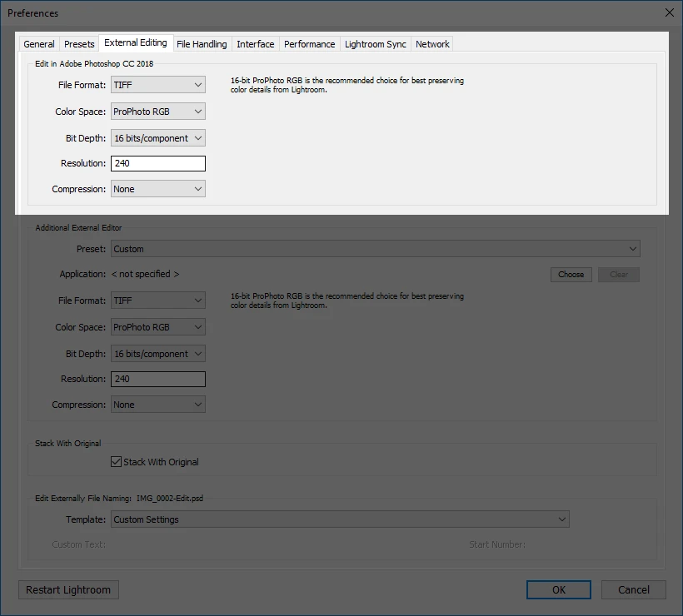Open Photoshop Compression dropdown

[x=158, y=189]
